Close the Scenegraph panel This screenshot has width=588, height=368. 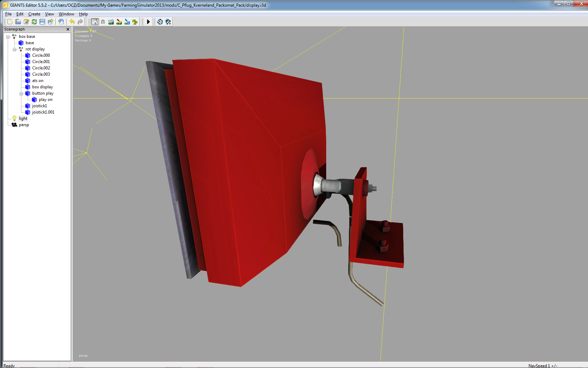(68, 29)
